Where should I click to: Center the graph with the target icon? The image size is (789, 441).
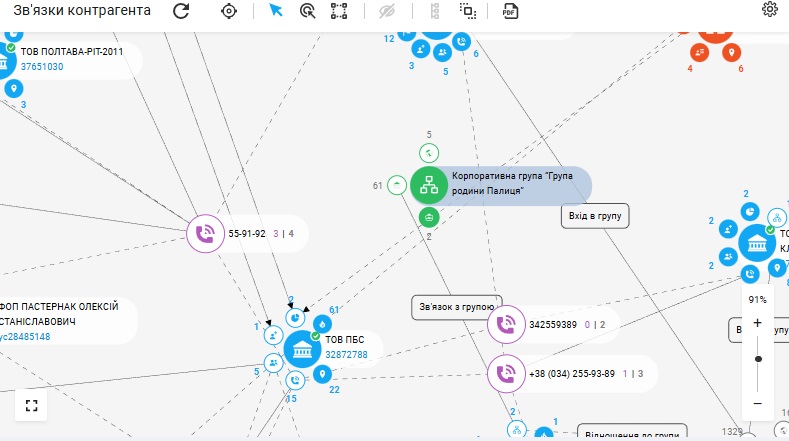[x=230, y=11]
